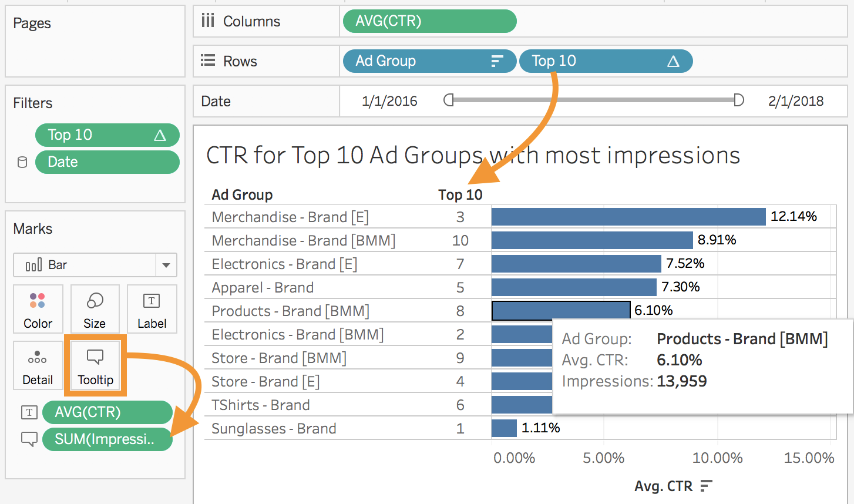Click the 13,959 impressions tooltip value
This screenshot has height=504, width=854.
click(x=682, y=381)
